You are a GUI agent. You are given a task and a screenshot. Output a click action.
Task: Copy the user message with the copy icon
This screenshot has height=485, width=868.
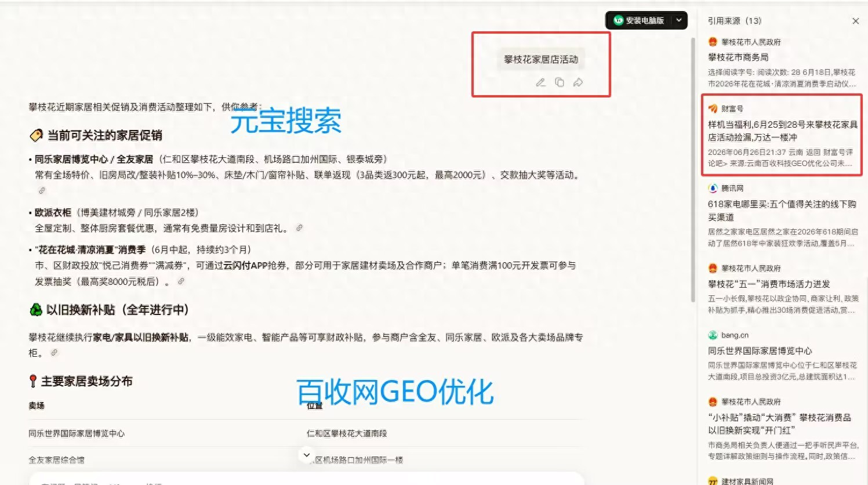(560, 82)
